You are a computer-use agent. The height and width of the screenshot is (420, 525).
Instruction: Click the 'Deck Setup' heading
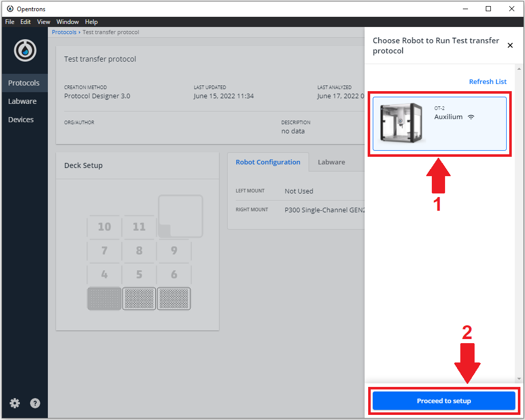[x=84, y=165]
